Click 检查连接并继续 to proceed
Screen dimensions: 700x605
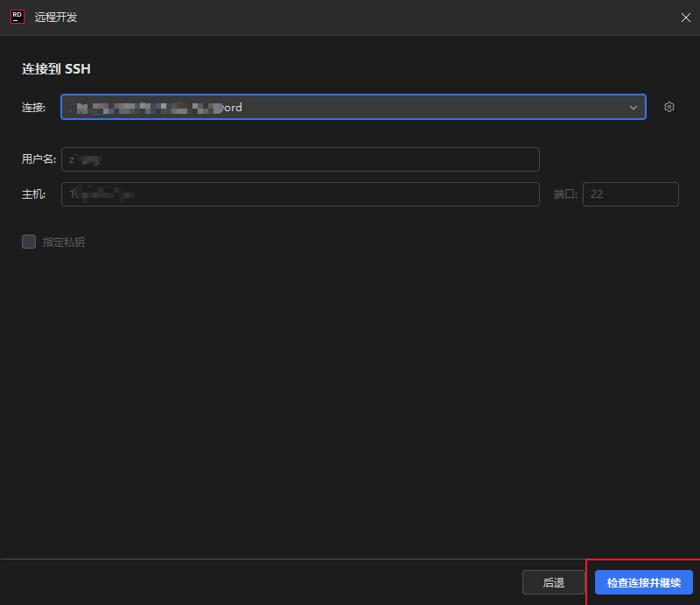[x=643, y=582]
